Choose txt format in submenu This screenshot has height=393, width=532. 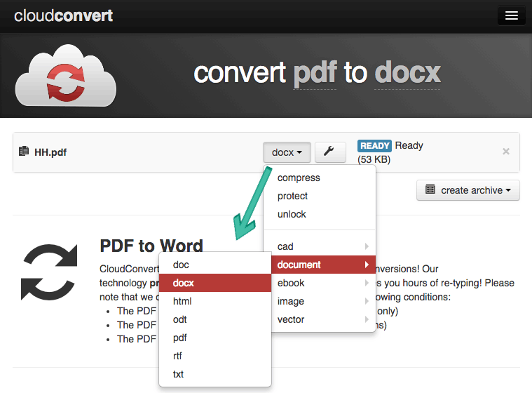tap(215, 374)
